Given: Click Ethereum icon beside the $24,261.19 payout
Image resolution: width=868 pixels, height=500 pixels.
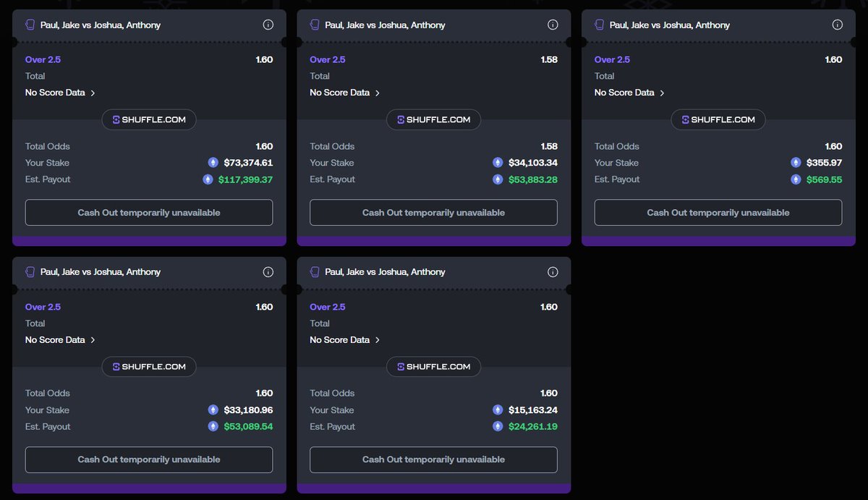Looking at the screenshot, I should point(498,426).
